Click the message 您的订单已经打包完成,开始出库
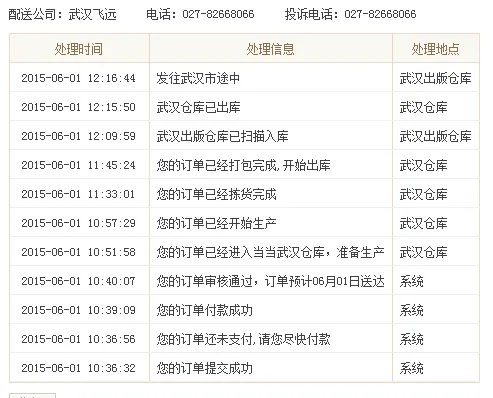Viewport: 493px width, 398px height. [244, 165]
